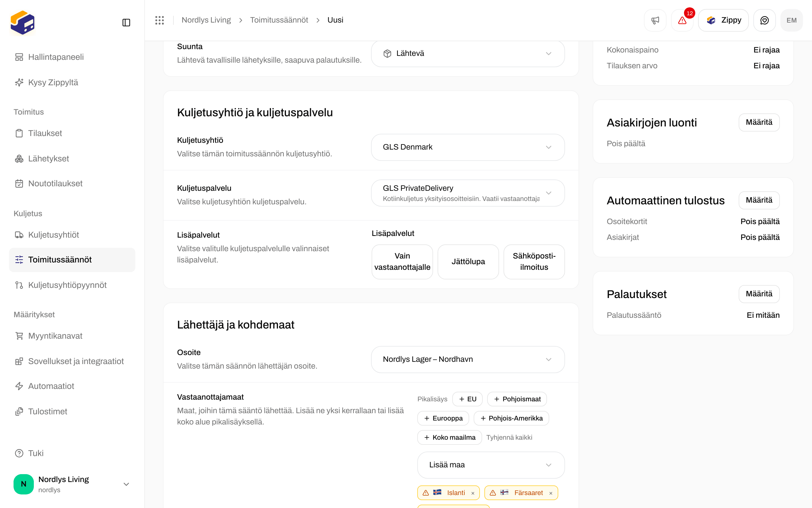Click Kuljetusyhtiö ja kuljetuspalvelu heading
This screenshot has width=812, height=508.
coord(255,113)
